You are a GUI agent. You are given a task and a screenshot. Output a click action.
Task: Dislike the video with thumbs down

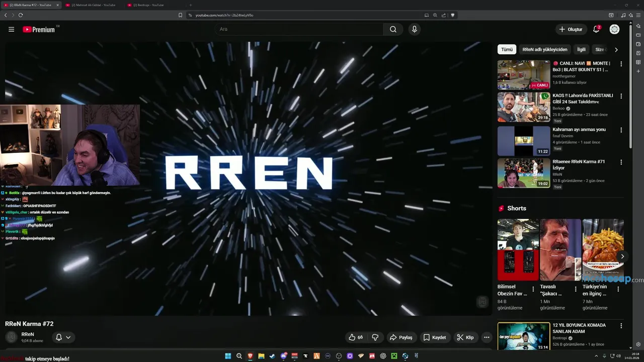375,337
